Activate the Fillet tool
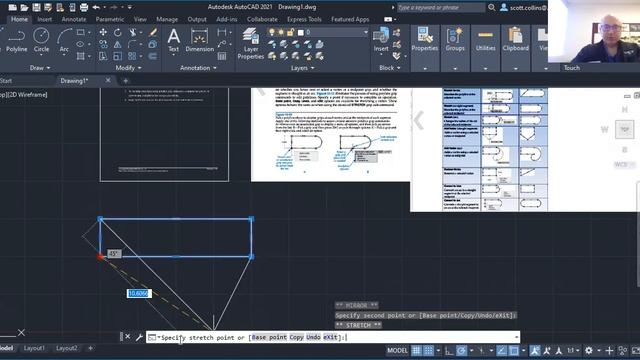This screenshot has width=640, height=360. [132, 44]
